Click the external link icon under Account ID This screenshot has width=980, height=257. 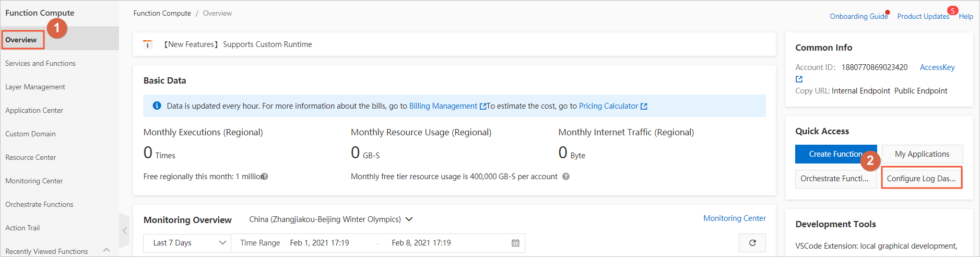799,79
